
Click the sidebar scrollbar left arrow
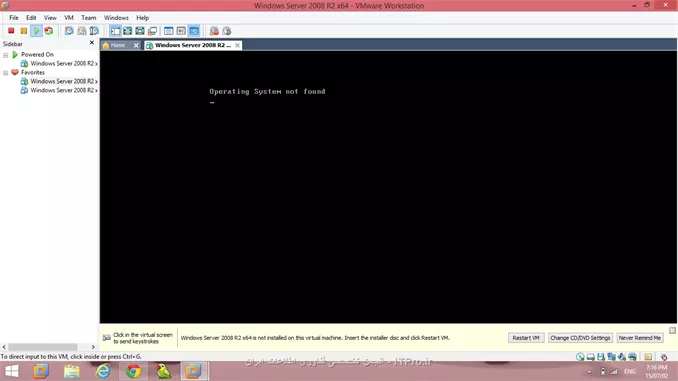(x=4, y=347)
